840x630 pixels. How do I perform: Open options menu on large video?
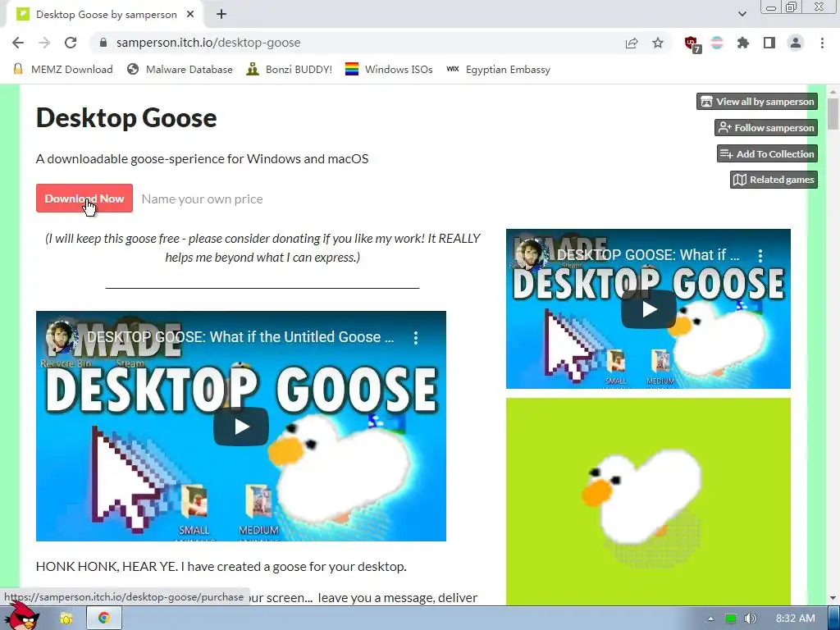point(416,337)
